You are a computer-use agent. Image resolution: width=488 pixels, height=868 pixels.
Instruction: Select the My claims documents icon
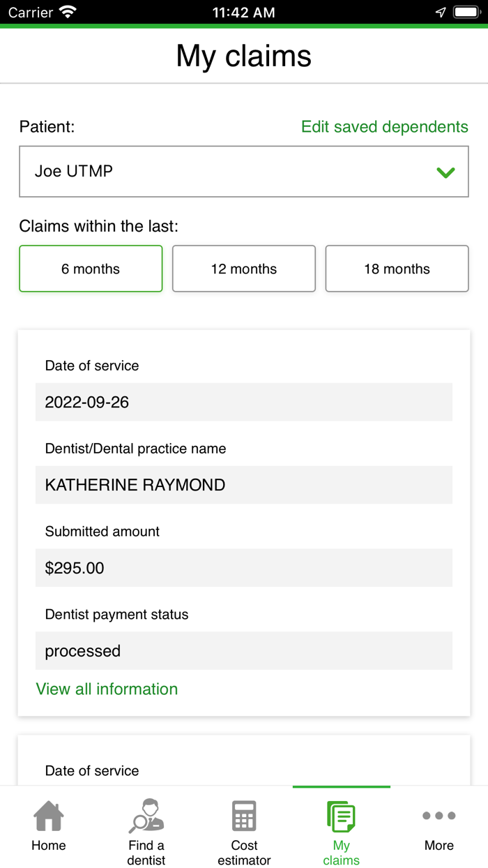341,815
